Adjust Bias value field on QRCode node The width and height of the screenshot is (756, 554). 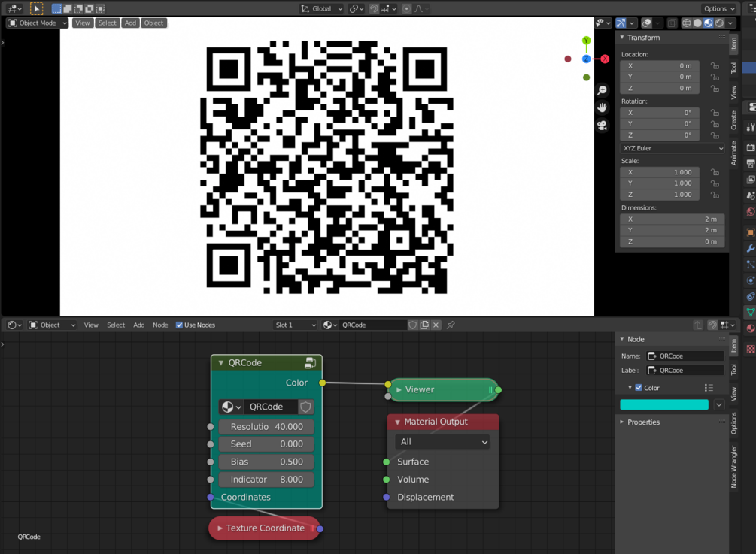click(x=266, y=462)
